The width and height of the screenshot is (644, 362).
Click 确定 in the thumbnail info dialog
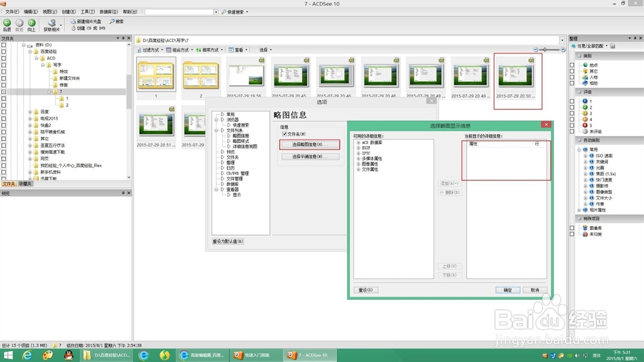[507, 290]
